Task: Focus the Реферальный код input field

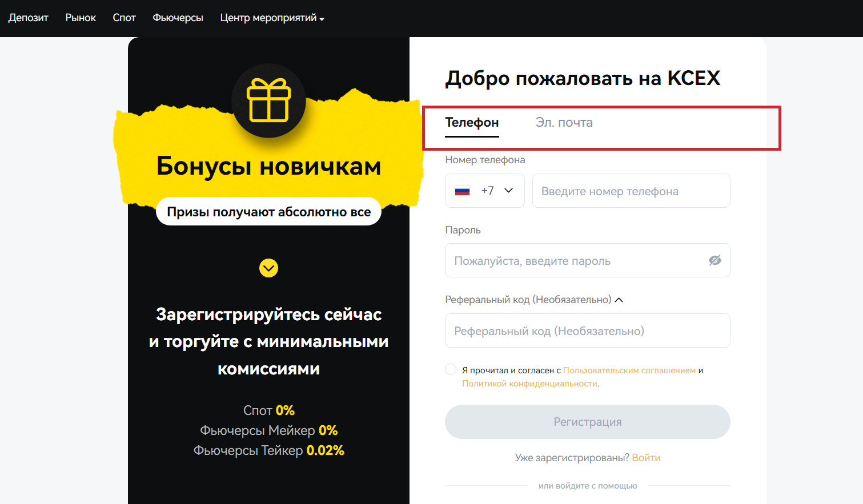Action: [x=588, y=330]
